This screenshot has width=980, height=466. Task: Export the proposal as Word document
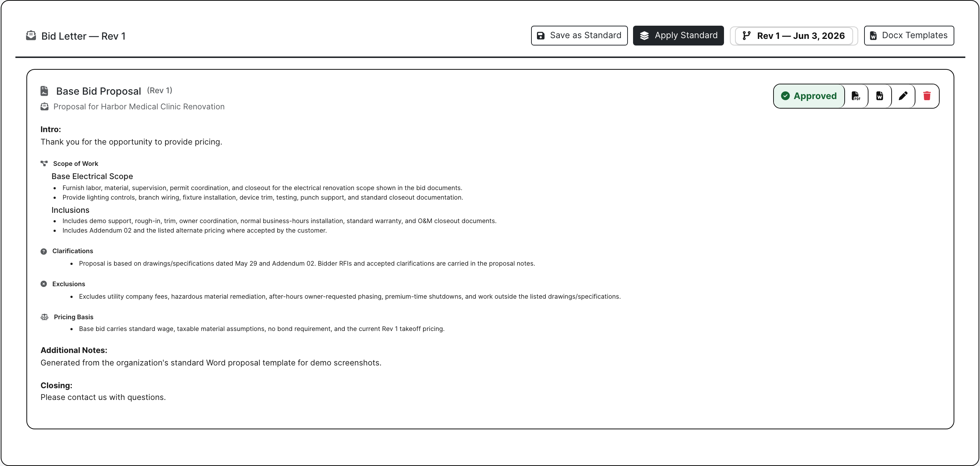[880, 96]
